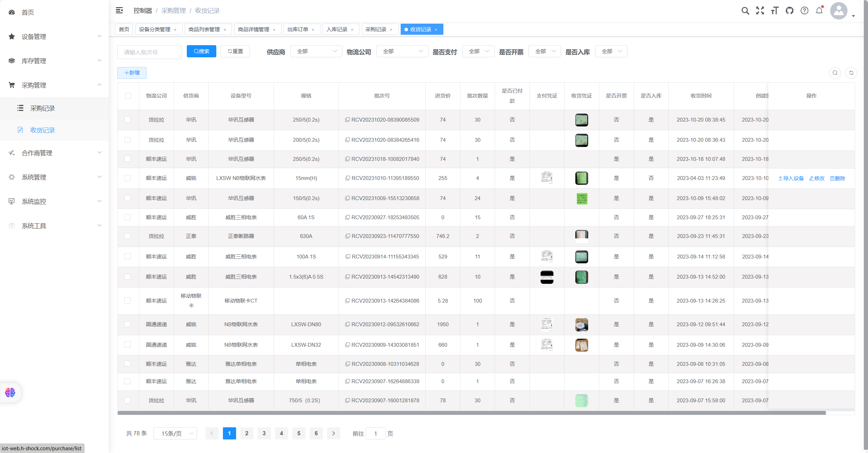Focus the 请输入批次号 search field
This screenshot has height=453, width=868.
150,52
